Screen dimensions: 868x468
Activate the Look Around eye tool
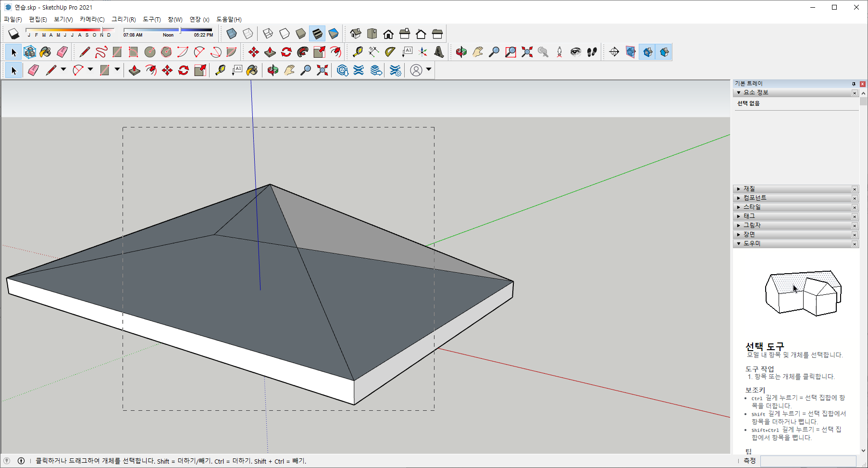coord(576,52)
